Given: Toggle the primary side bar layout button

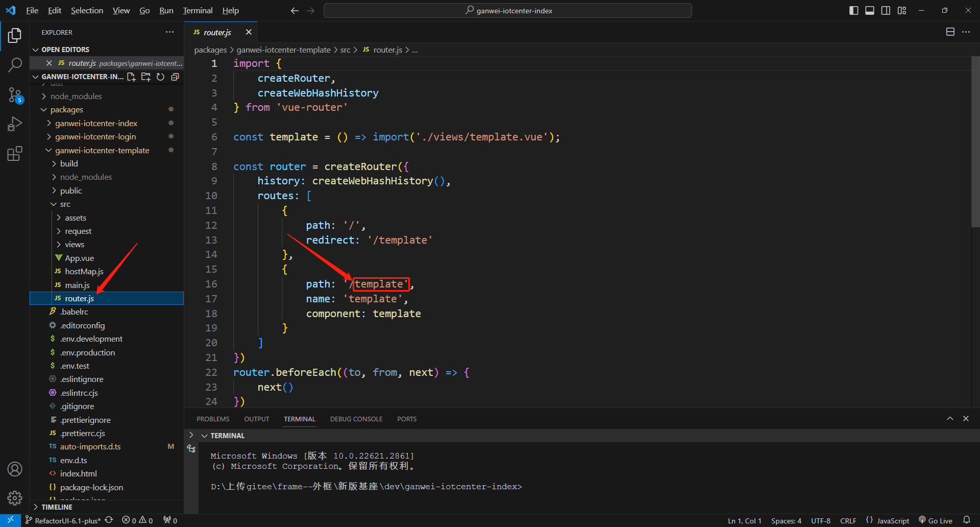Looking at the screenshot, I should [853, 11].
